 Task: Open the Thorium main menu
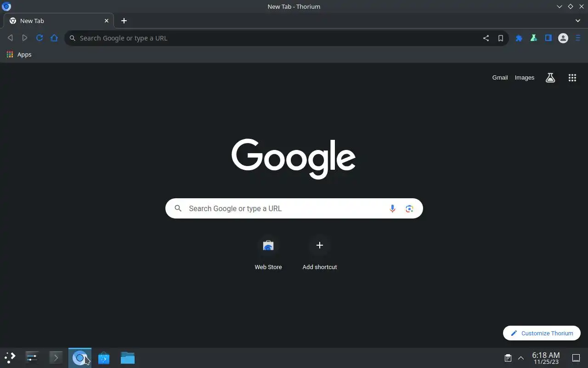point(578,38)
